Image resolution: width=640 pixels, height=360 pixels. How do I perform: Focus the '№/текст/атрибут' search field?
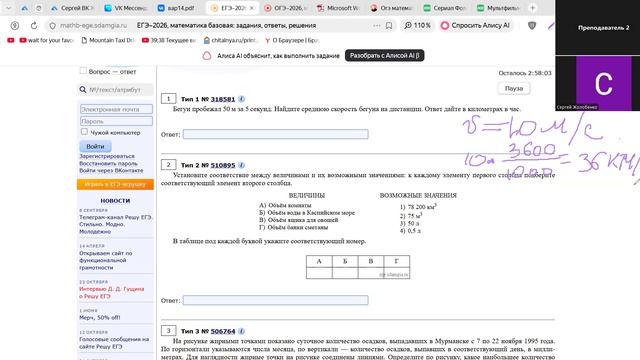coord(120,89)
